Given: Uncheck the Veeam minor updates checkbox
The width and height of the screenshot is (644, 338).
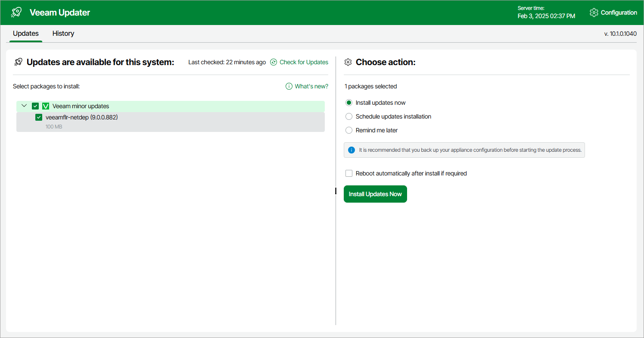Looking at the screenshot, I should (x=35, y=106).
